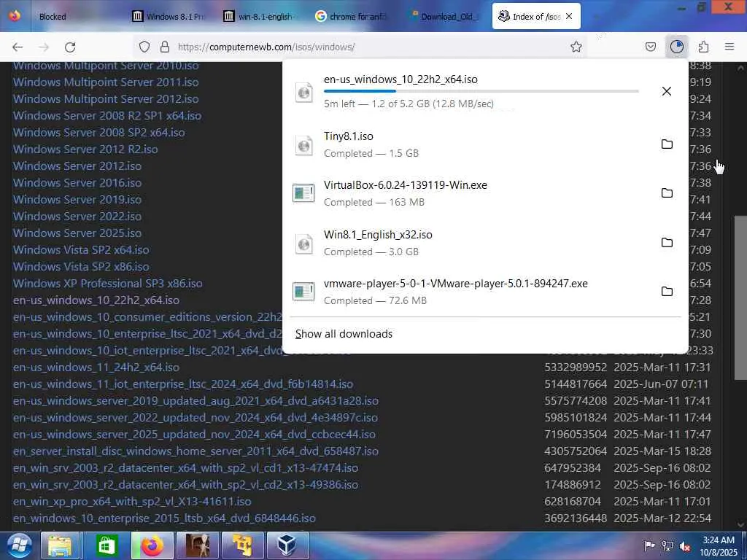Download Windows Server 2016.iso
Screen dimensions: 747x560
point(77,182)
